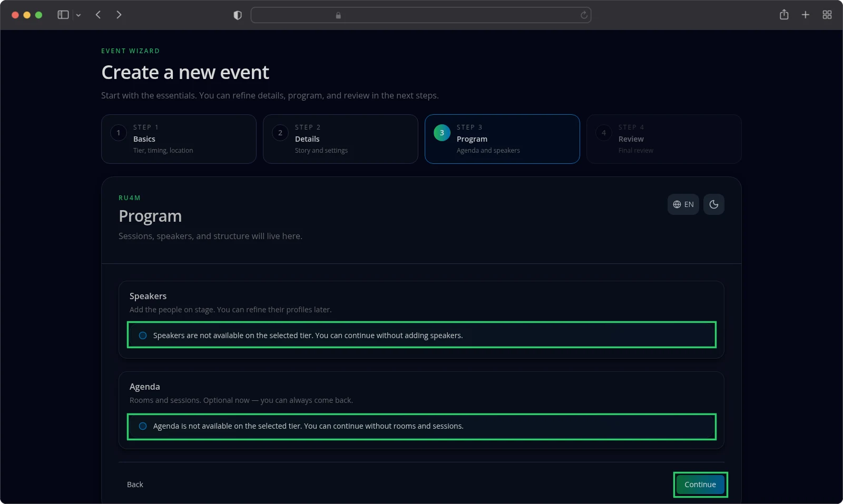The width and height of the screenshot is (843, 504).
Task: Click the info circle in speakers notice
Action: point(143,335)
